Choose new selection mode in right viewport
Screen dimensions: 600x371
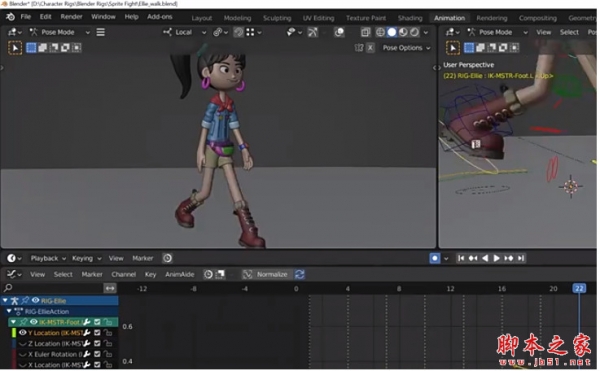[469, 48]
